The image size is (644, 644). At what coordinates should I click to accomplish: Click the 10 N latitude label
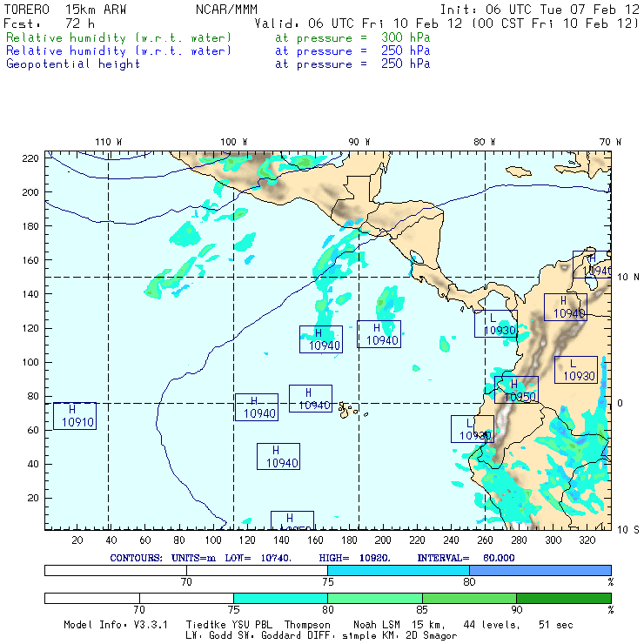[x=627, y=277]
